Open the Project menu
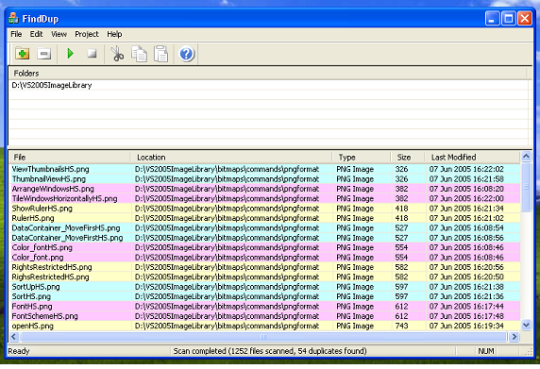Image resolution: width=540 pixels, height=369 pixels. coord(86,34)
